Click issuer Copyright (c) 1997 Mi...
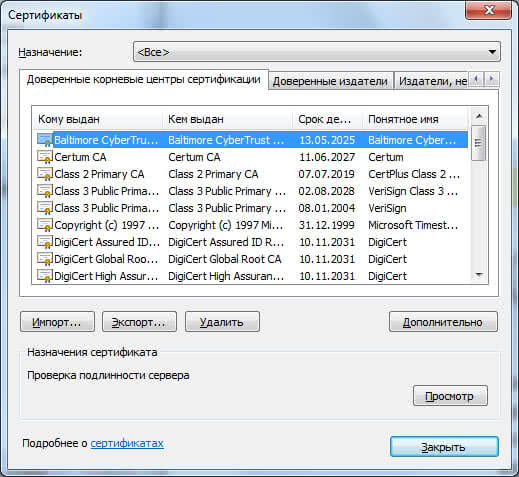Image resolution: width=519 pixels, height=477 pixels. [x=226, y=225]
